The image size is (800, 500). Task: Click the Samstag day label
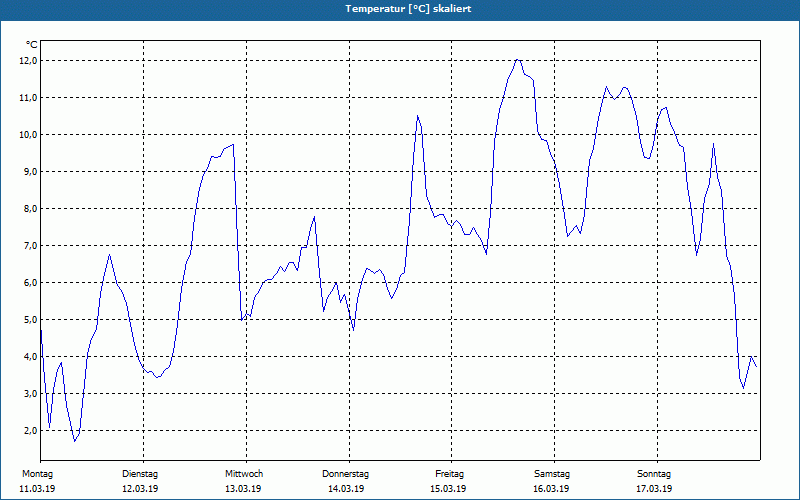(552, 474)
